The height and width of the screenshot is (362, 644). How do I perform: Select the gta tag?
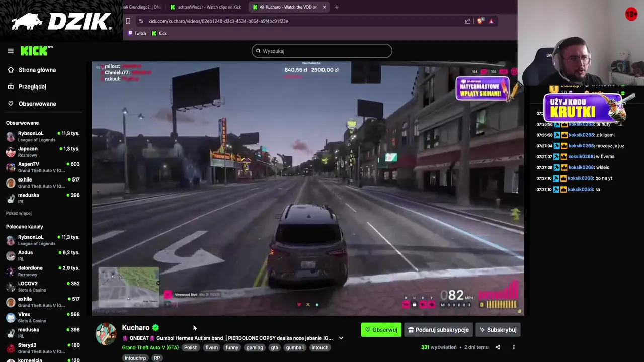[274, 347]
